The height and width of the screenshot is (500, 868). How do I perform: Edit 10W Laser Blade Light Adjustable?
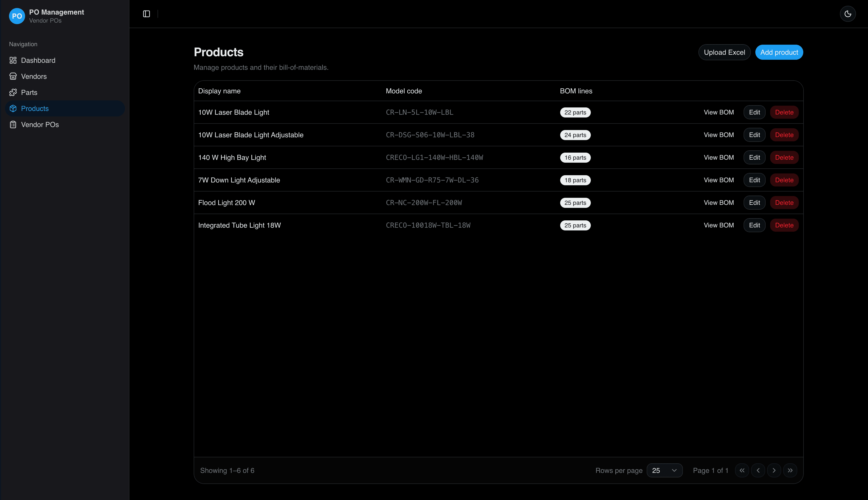click(754, 135)
